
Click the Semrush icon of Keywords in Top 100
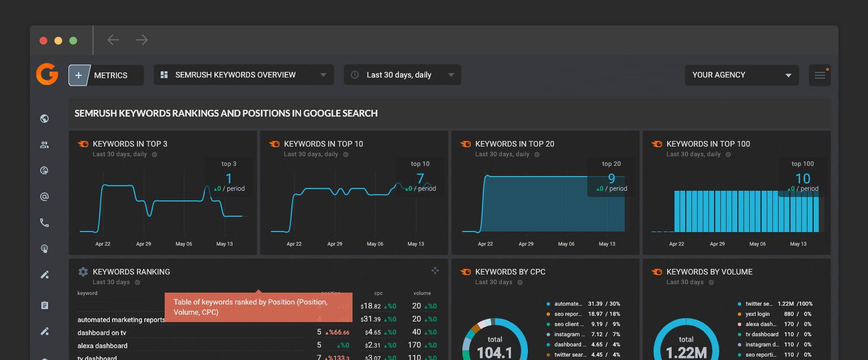(657, 144)
